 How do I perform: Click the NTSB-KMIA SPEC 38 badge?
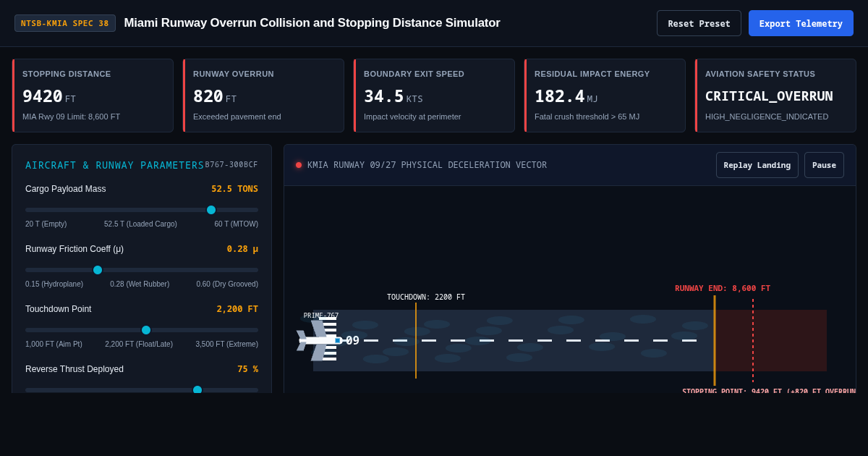tap(65, 23)
